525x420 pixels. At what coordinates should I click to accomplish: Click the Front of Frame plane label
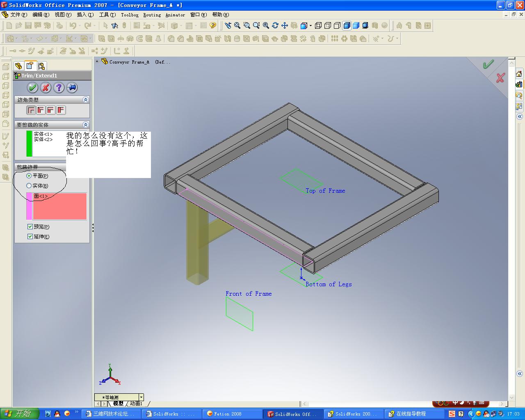(x=249, y=294)
